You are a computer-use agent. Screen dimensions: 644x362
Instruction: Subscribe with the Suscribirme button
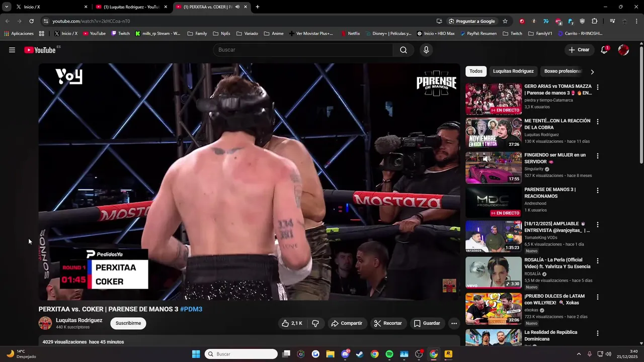[x=128, y=323]
